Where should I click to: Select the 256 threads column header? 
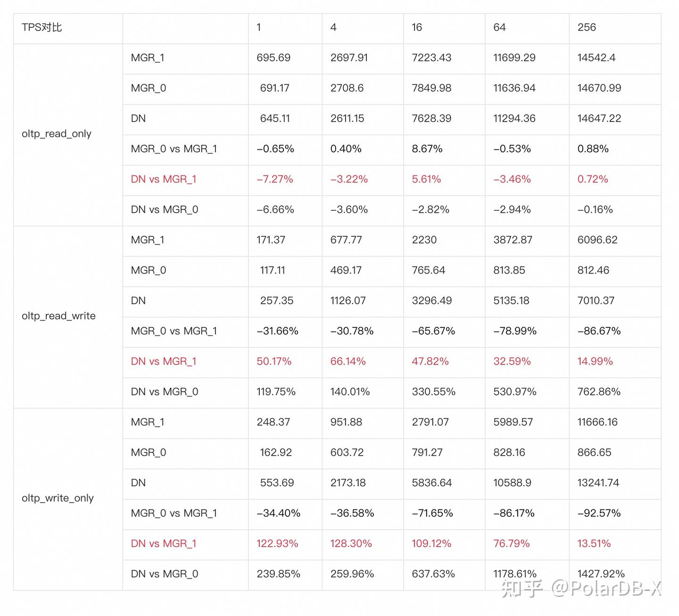(x=587, y=27)
